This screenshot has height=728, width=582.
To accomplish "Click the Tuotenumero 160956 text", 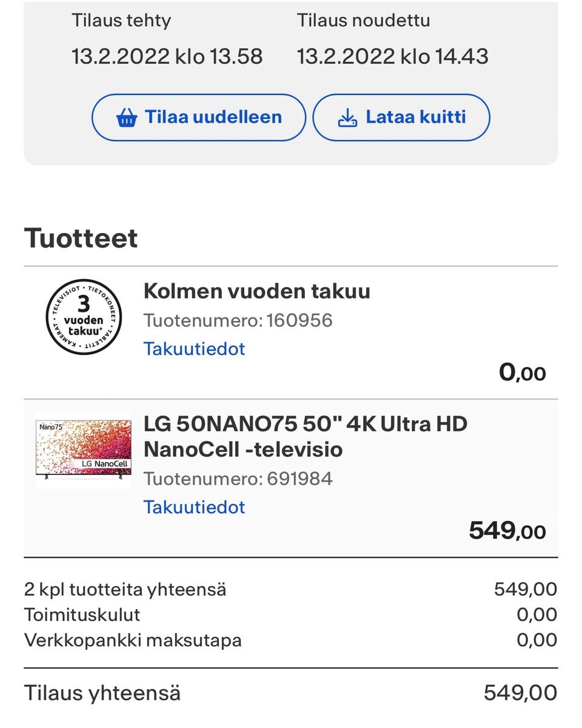I will (238, 320).
